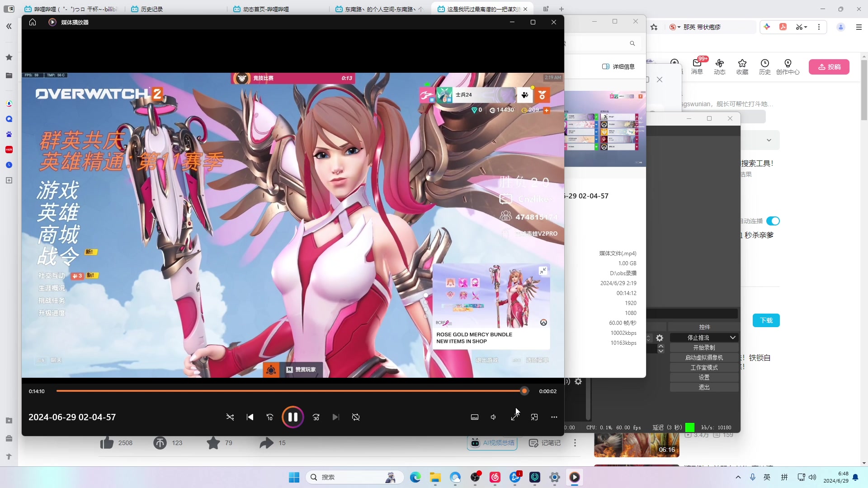Toggle the 自动连播 autoplay switch
This screenshot has width=868, height=488.
click(x=773, y=221)
